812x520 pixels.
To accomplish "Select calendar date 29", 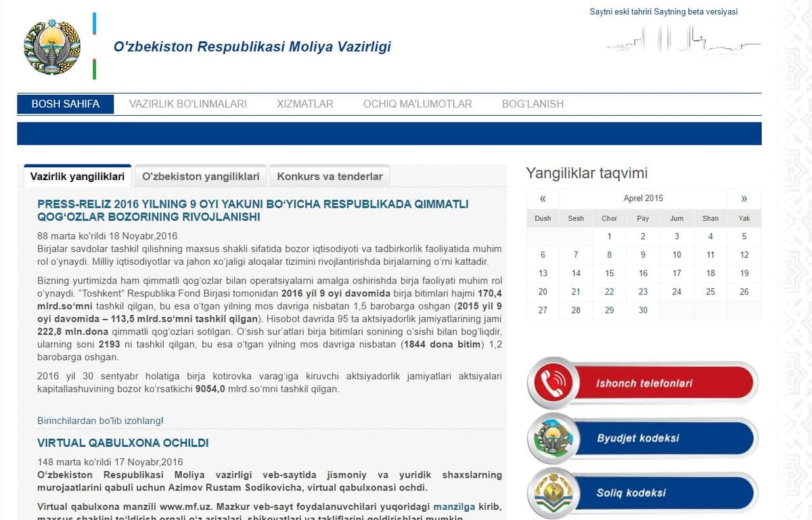I will pos(610,310).
